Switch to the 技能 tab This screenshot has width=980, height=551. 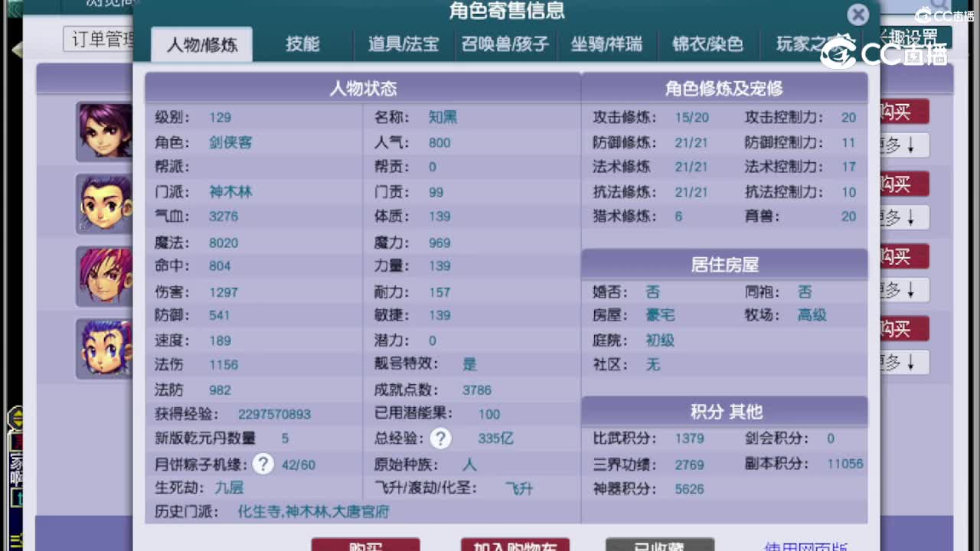pyautogui.click(x=305, y=44)
